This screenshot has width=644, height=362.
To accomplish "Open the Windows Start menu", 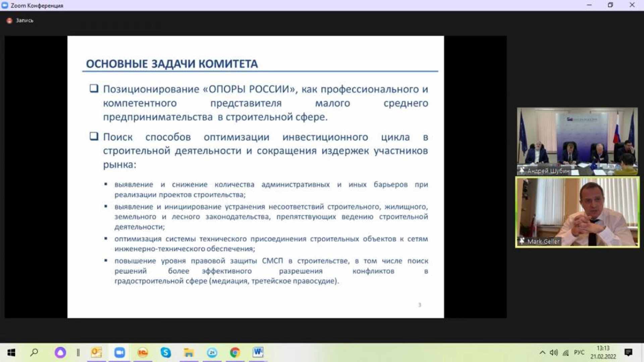I will click(11, 352).
